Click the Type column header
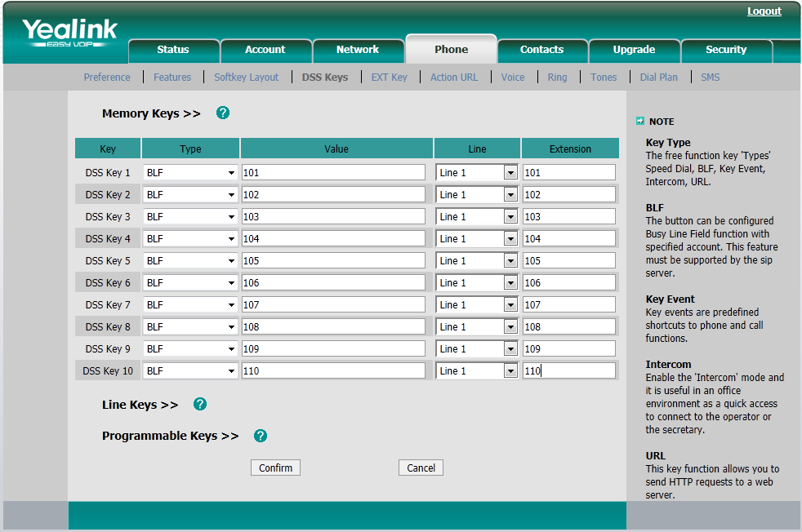Image resolution: width=802 pixels, height=532 pixels. click(190, 149)
